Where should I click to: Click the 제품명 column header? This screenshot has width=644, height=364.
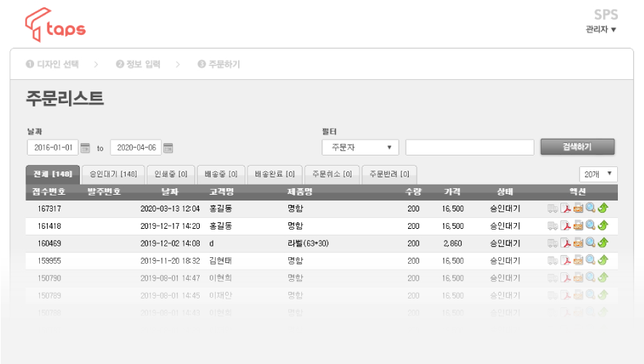[300, 192]
